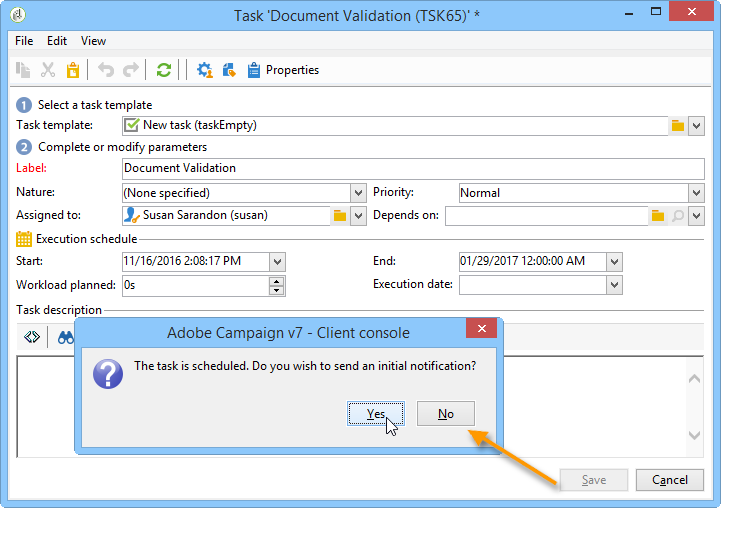Click the redo arrow icon
This screenshot has width=748, height=539.
tap(131, 70)
